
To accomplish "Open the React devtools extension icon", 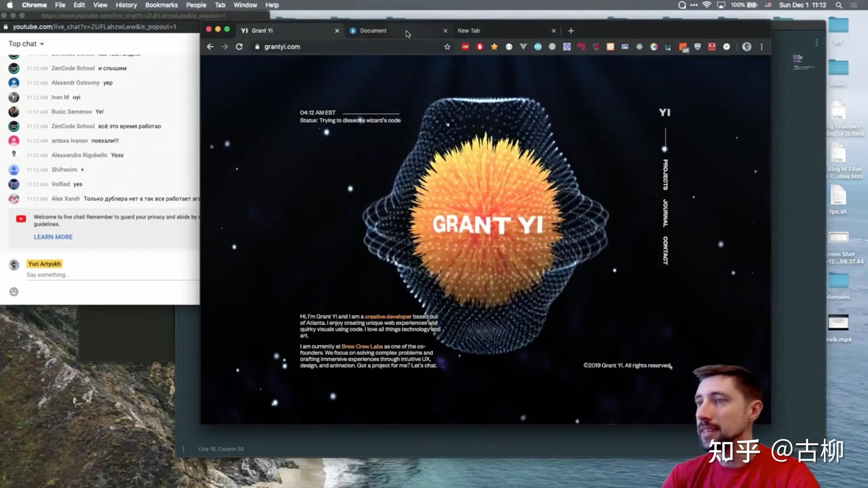I will (639, 47).
